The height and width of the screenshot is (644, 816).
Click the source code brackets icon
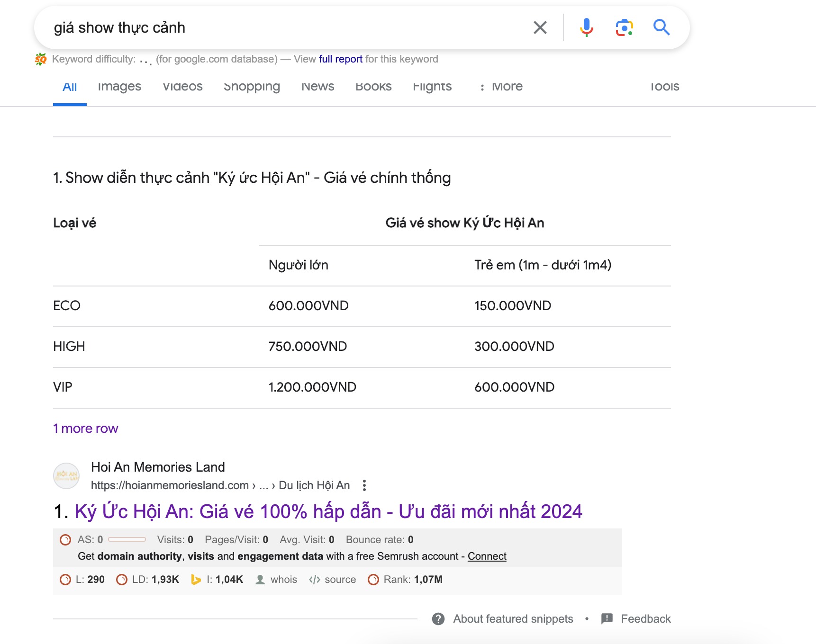click(315, 580)
